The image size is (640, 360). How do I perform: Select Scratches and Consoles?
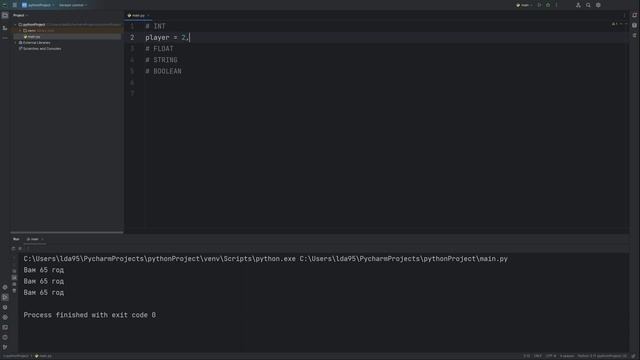click(x=40, y=49)
